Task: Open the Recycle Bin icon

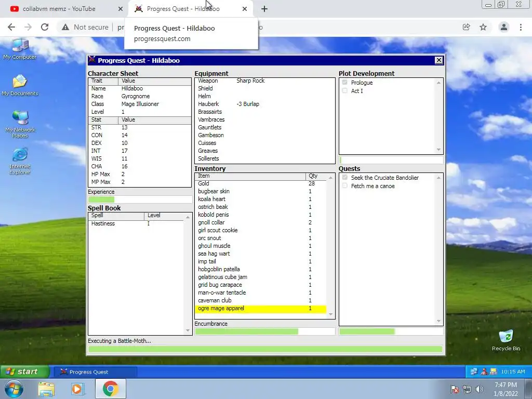Action: point(506,340)
